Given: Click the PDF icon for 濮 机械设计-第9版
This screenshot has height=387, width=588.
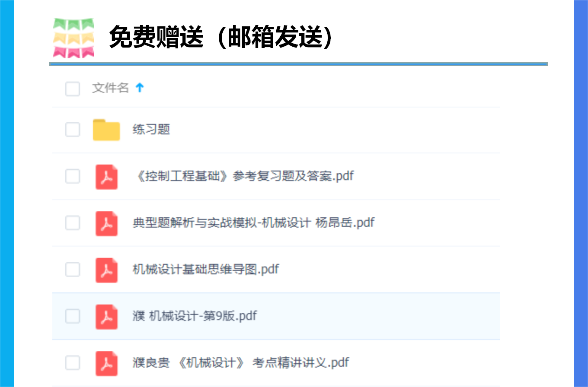Looking at the screenshot, I should click(106, 317).
